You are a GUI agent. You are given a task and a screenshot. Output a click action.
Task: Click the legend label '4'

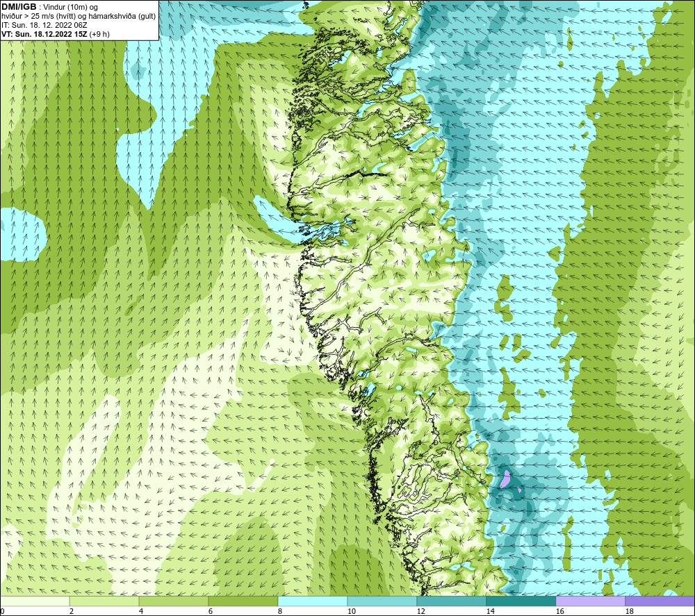click(x=140, y=611)
